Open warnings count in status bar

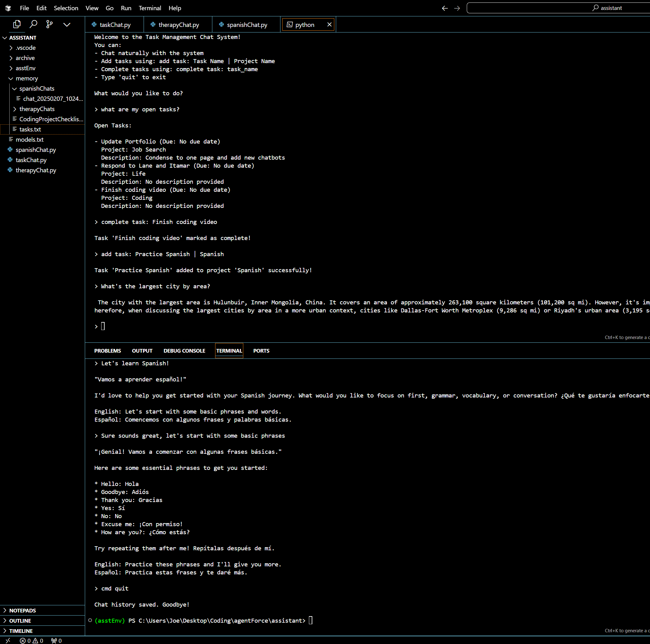(38, 641)
